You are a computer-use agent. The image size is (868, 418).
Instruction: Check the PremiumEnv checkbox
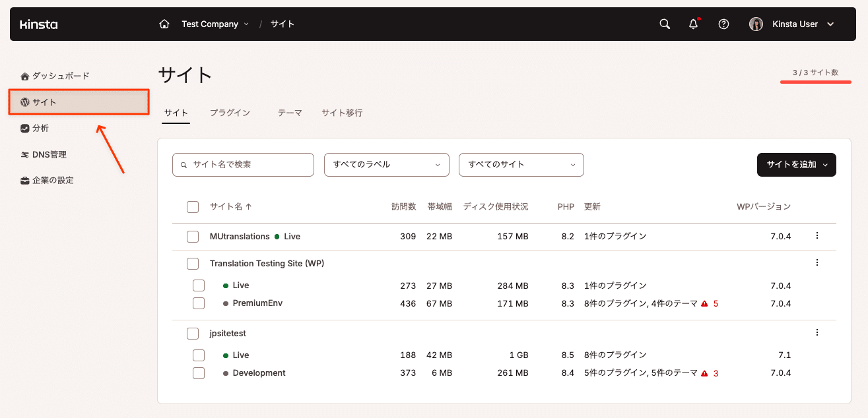[x=199, y=303]
